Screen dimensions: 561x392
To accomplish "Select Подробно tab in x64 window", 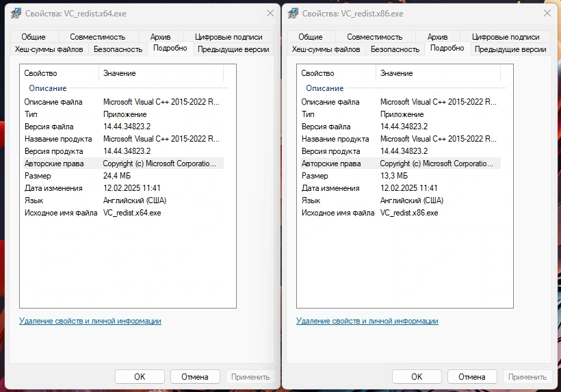I will 170,48.
